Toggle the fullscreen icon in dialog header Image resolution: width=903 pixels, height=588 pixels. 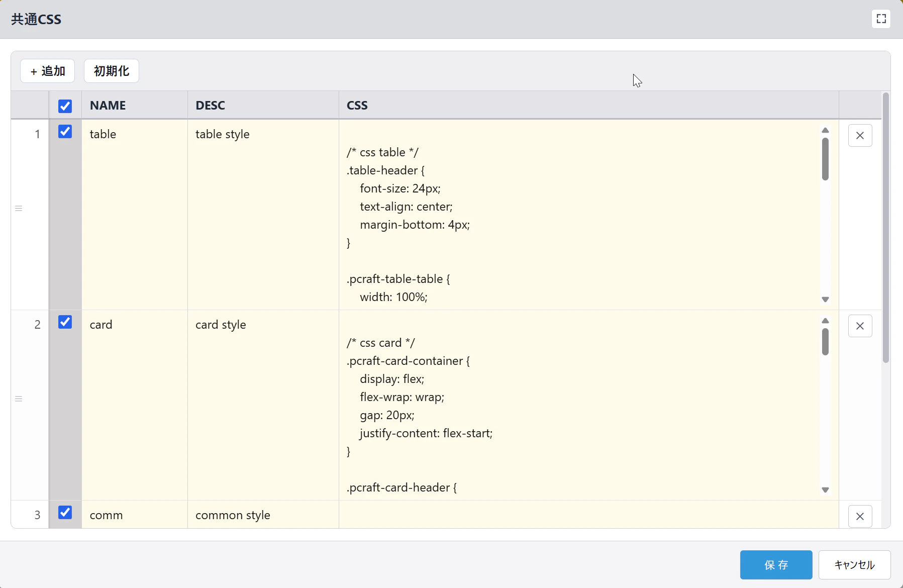(x=881, y=19)
